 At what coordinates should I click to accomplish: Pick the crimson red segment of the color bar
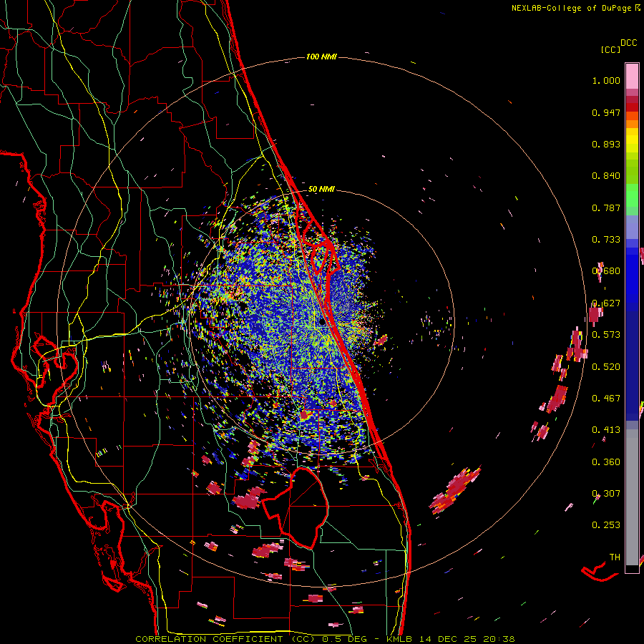pyautogui.click(x=632, y=99)
